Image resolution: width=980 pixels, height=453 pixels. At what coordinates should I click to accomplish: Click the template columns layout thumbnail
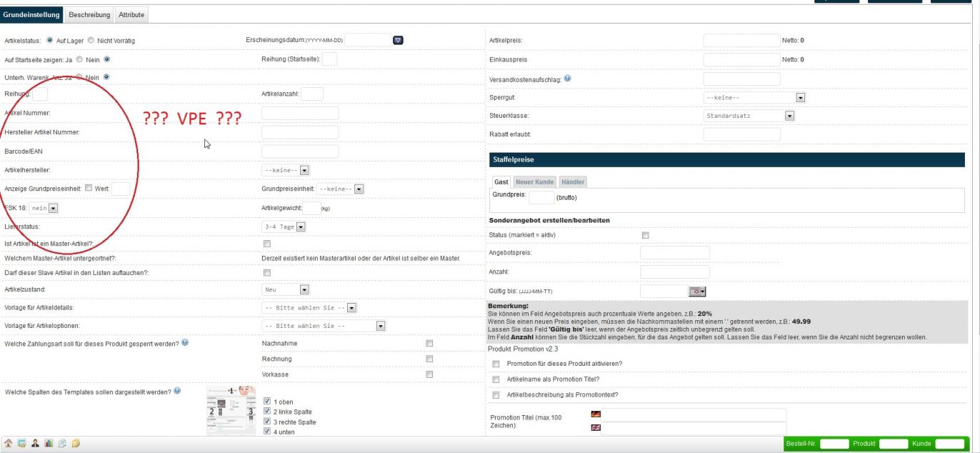[x=231, y=411]
